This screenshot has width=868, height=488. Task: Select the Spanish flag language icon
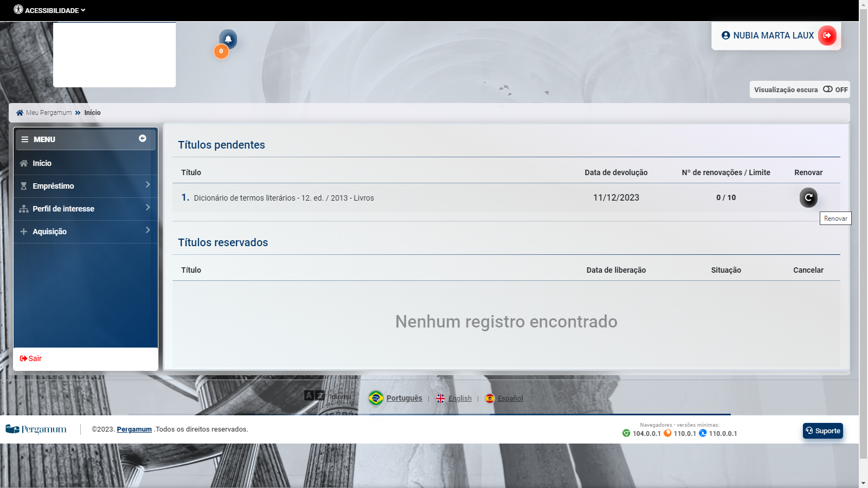tap(490, 399)
